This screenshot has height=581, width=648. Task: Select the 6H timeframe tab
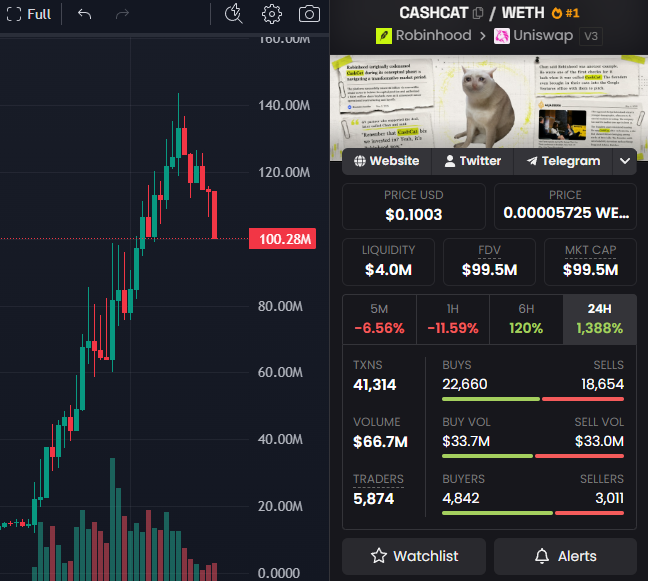tap(526, 319)
